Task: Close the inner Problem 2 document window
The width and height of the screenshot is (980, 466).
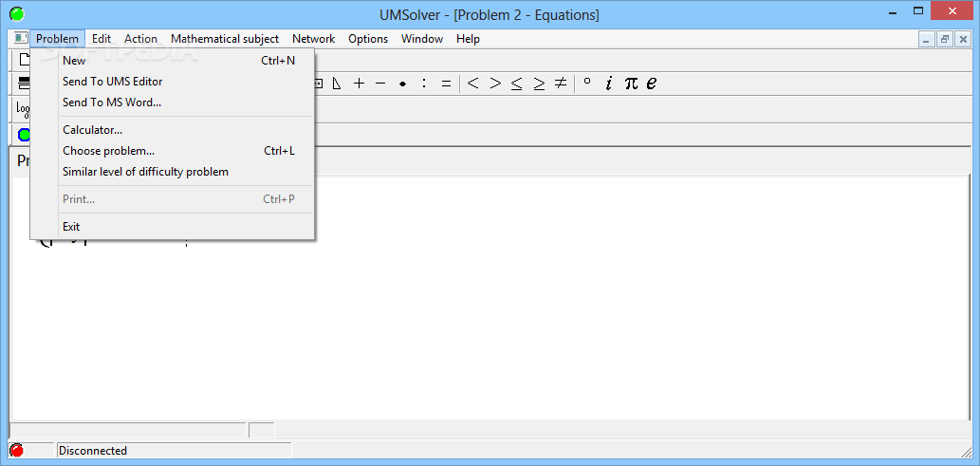Action: 963,39
